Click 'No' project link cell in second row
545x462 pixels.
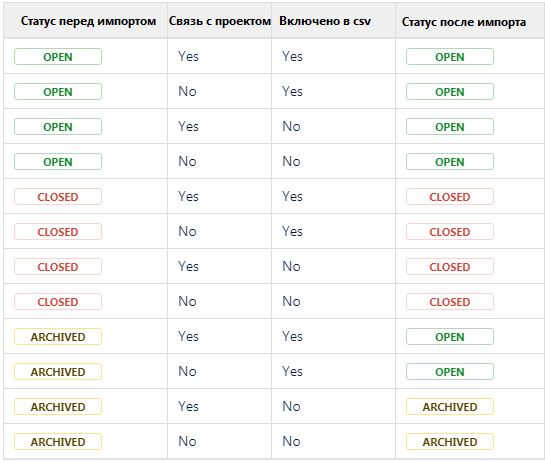pos(187,91)
